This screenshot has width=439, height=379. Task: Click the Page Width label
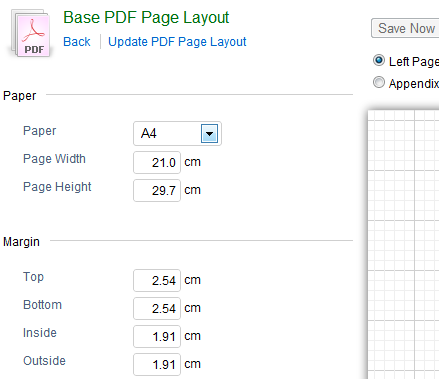(54, 159)
